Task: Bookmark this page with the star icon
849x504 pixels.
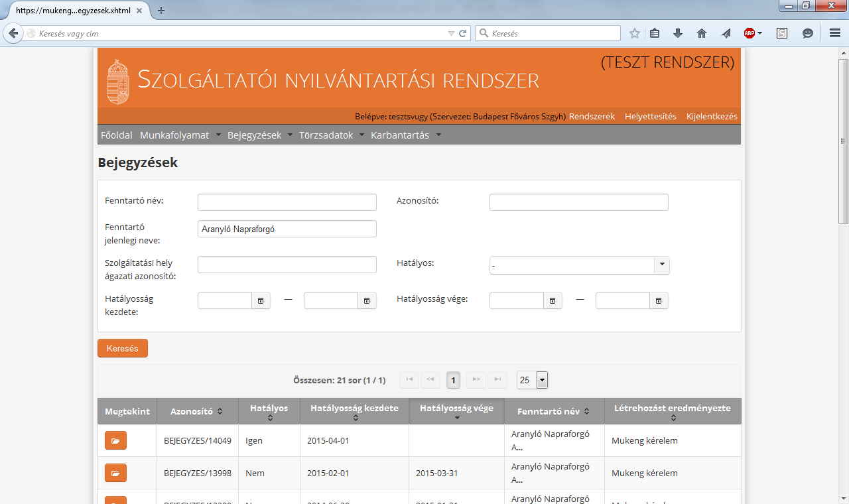Action: click(x=635, y=33)
